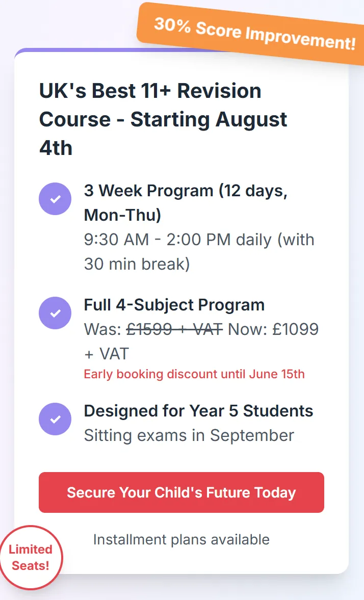Click the Designed for Year 5 Students title
Image resolution: width=364 pixels, height=600 pixels.
(198, 411)
